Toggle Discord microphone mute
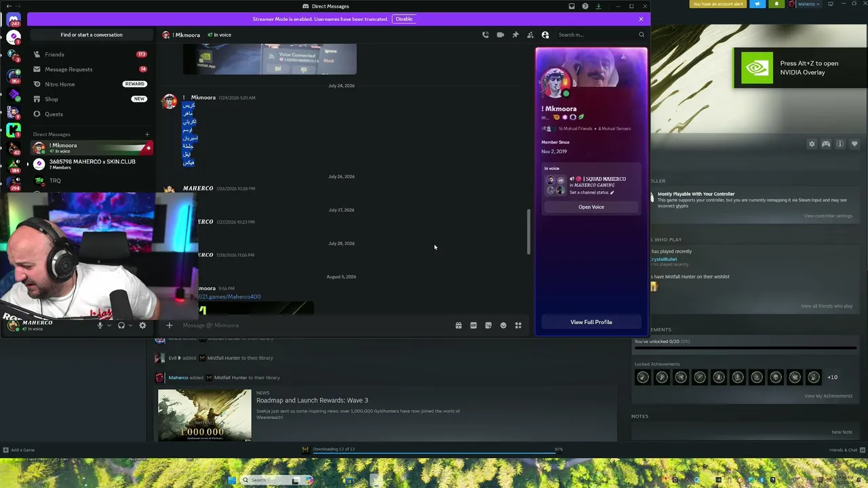The image size is (868, 488). 100,325
